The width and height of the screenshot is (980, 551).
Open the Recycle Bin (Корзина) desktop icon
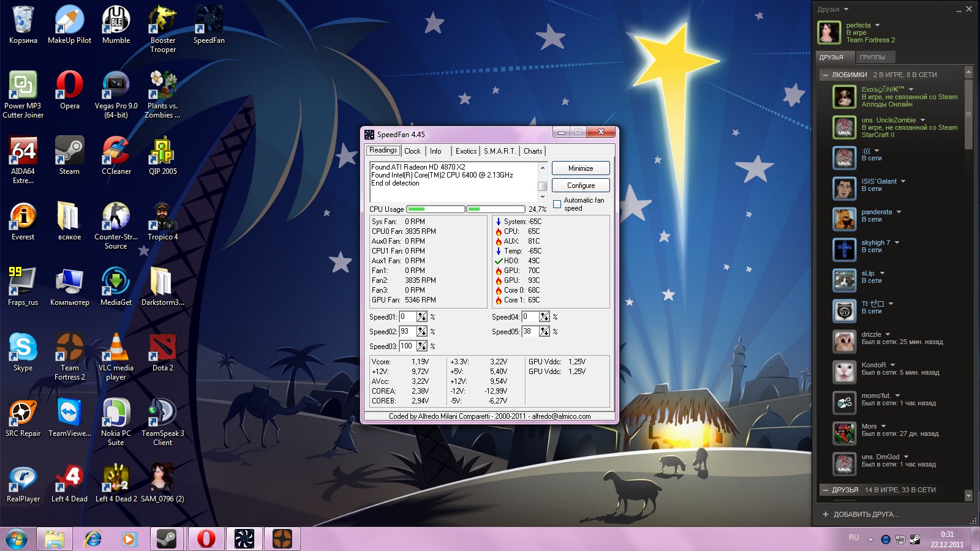click(23, 25)
